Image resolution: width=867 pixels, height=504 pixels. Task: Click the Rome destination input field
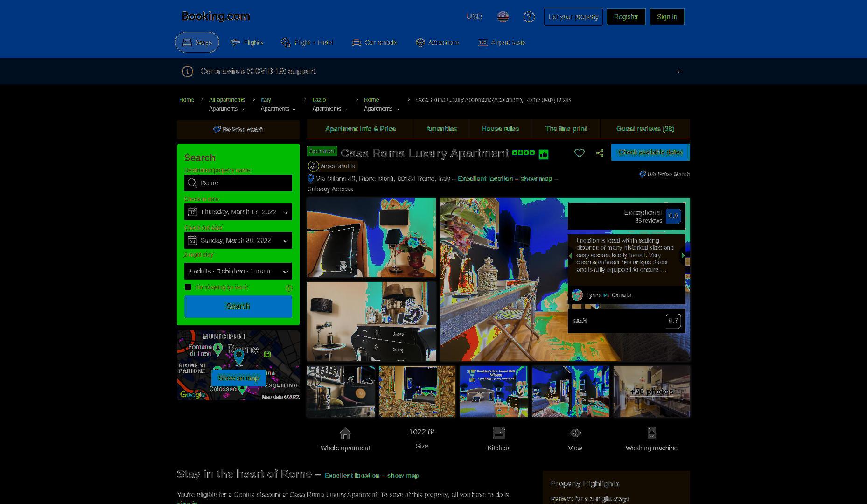[238, 183]
